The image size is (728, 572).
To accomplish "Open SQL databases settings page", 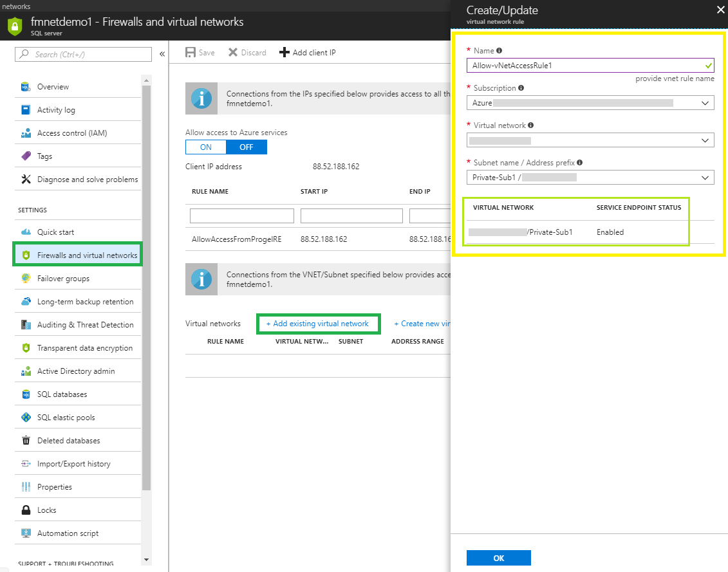I will coord(78,394).
